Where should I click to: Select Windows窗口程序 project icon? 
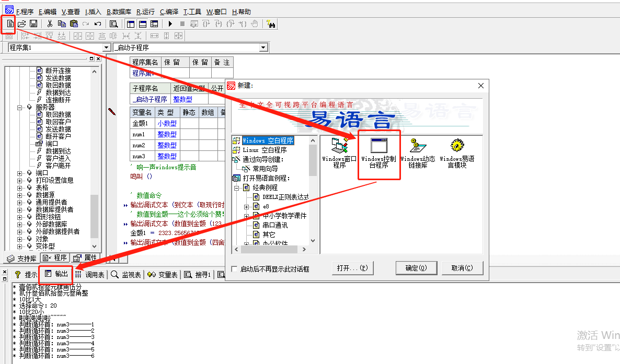[x=339, y=154]
